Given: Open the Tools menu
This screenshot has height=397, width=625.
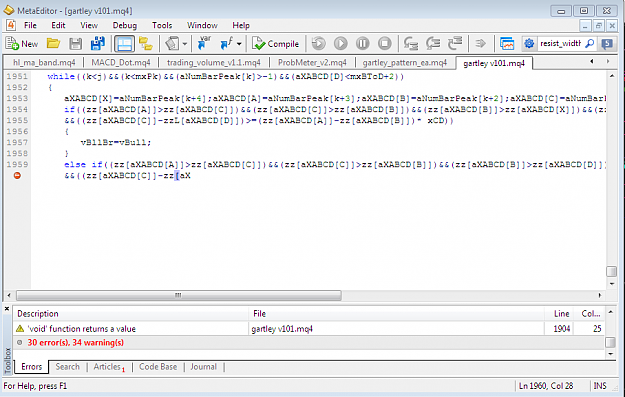Looking at the screenshot, I should pos(162,26).
